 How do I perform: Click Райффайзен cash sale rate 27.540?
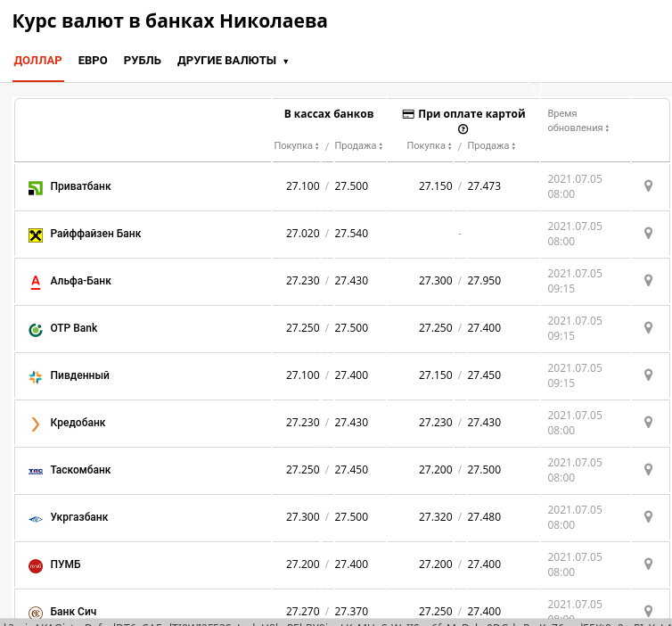click(351, 234)
